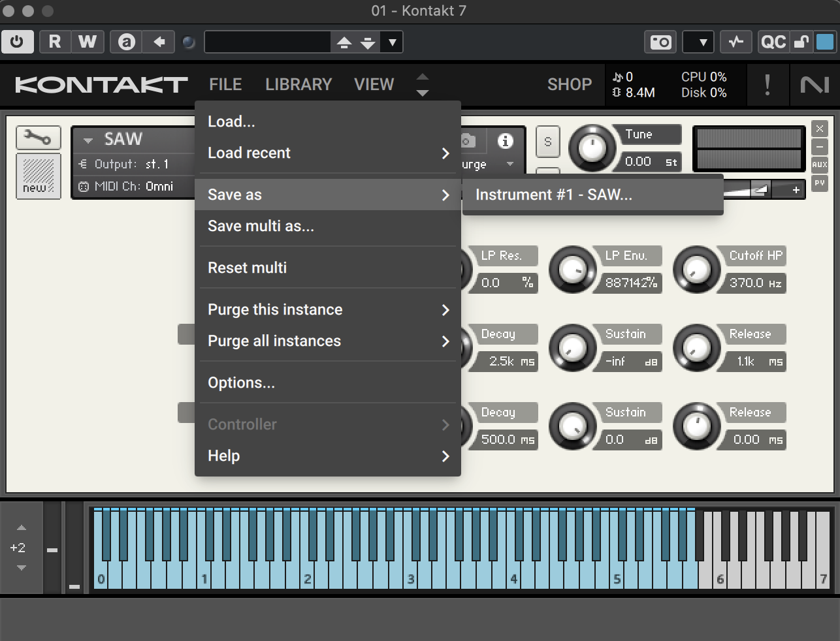
Task: Click the 0.00 ms Release knob
Action: click(x=697, y=426)
